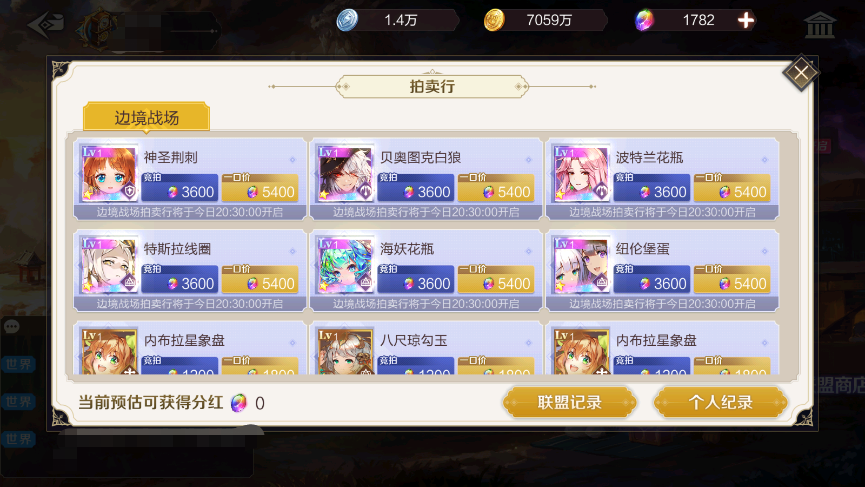Bid 3600 on 波特兰花瓶
The width and height of the screenshot is (865, 487).
click(652, 188)
